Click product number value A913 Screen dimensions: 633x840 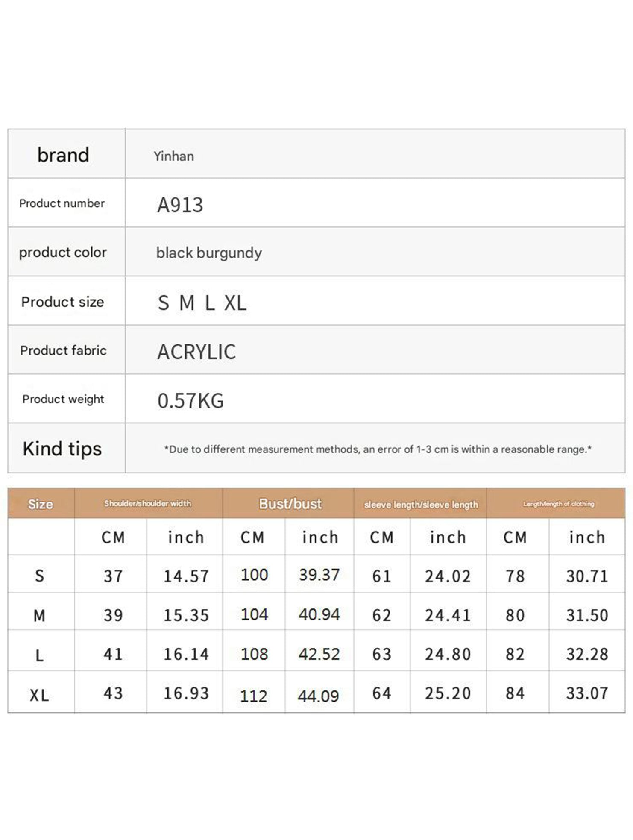[x=180, y=205]
